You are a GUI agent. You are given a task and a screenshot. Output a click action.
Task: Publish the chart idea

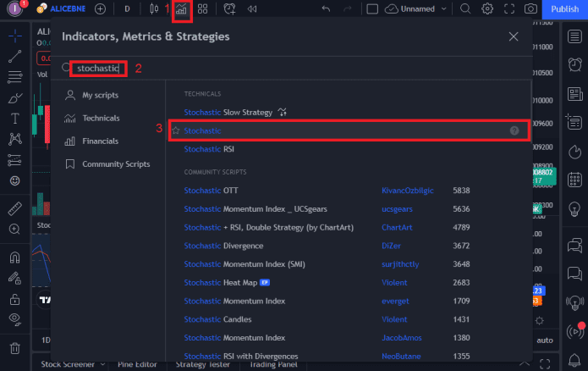point(565,9)
